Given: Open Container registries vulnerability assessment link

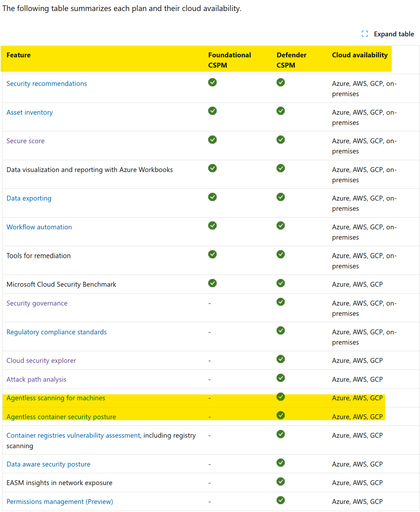Looking at the screenshot, I should pyautogui.click(x=73, y=436).
